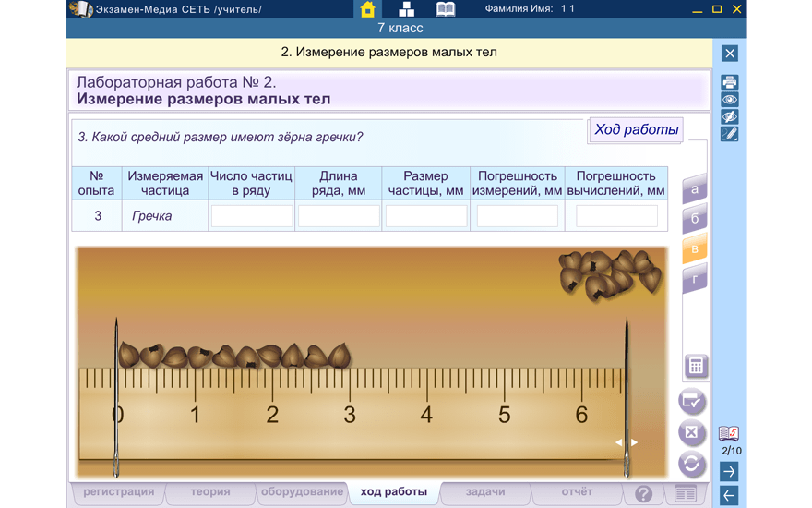
Task: Open the book icon in top bar
Action: tap(445, 9)
